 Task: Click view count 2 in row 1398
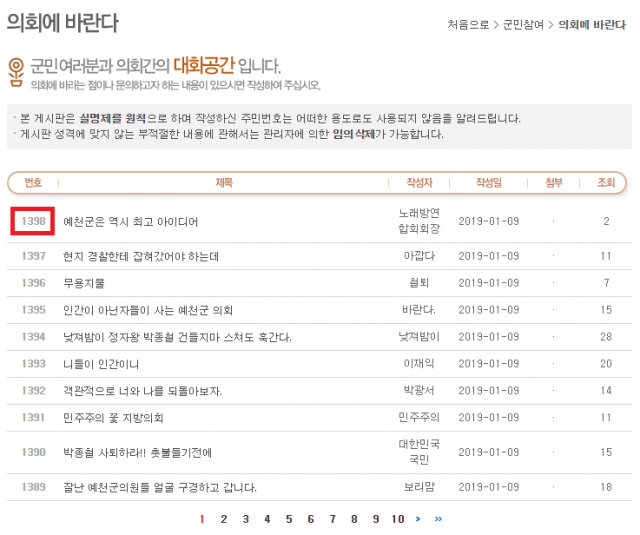(607, 221)
